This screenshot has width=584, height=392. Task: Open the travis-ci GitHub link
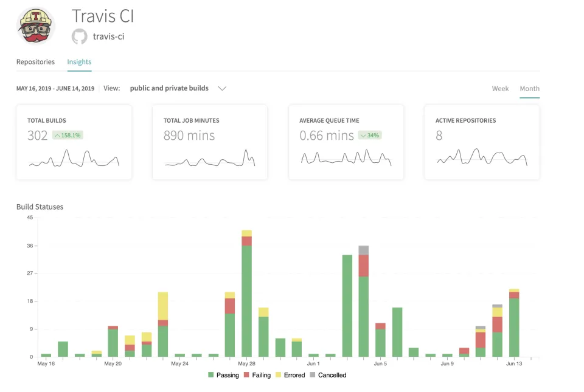click(108, 36)
